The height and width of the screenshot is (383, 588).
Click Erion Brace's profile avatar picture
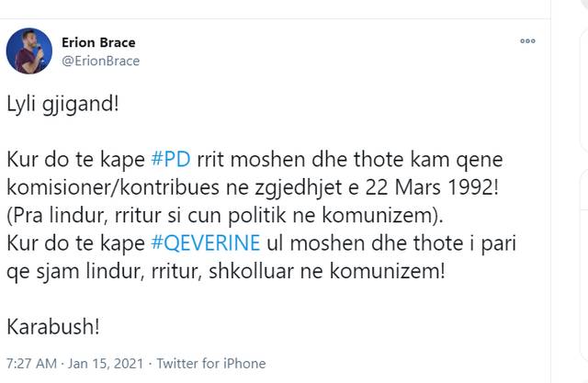(29, 51)
